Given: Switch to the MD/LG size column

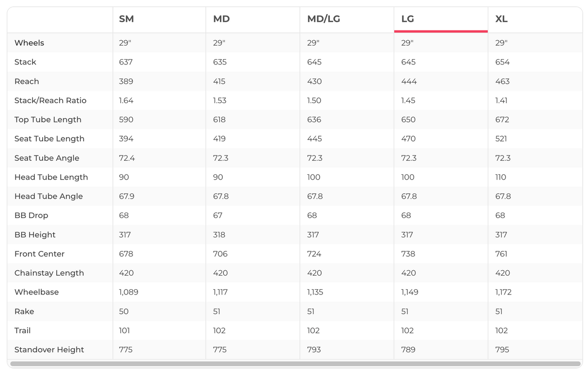Looking at the screenshot, I should pyautogui.click(x=324, y=19).
